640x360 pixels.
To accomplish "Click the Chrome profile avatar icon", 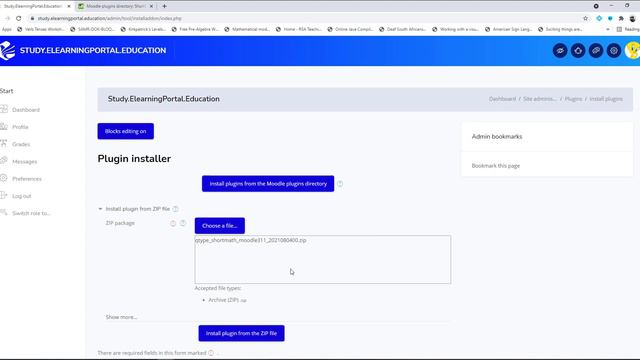I will tap(632, 18).
